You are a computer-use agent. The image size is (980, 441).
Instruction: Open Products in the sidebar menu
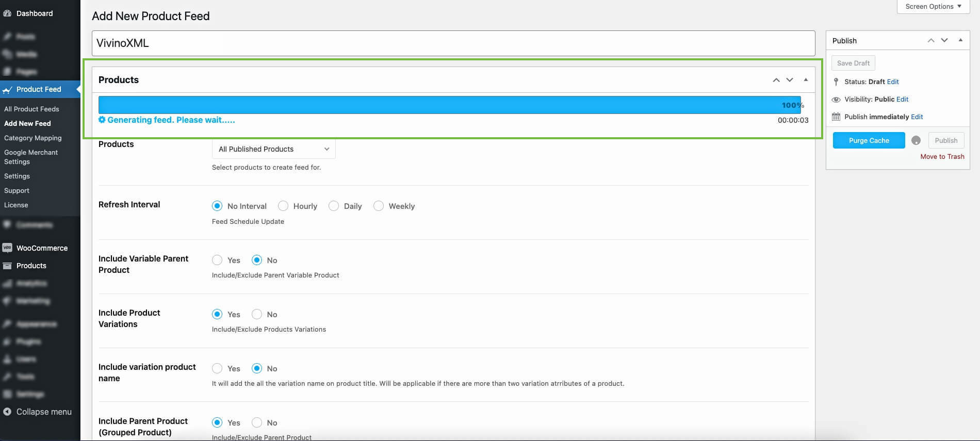coord(31,266)
